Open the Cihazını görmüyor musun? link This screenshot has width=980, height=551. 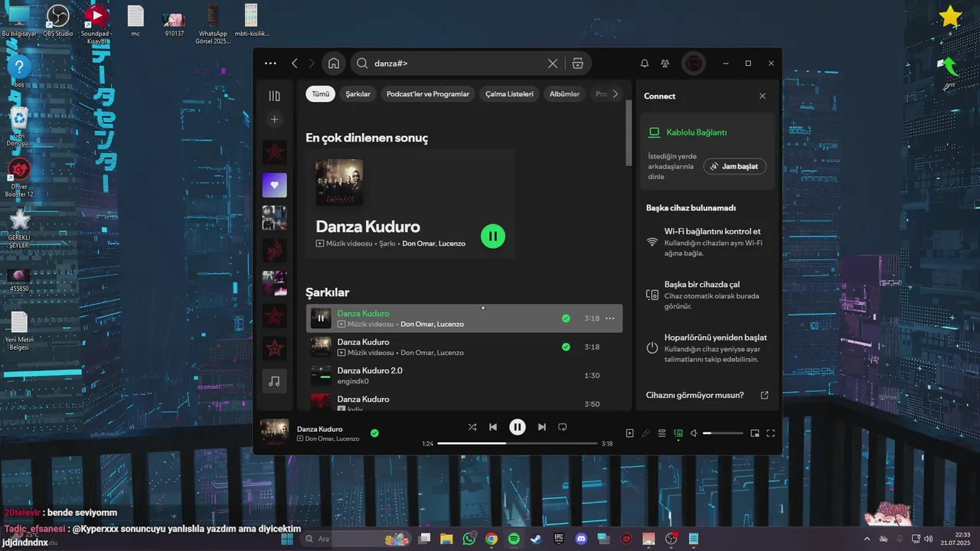click(x=707, y=396)
